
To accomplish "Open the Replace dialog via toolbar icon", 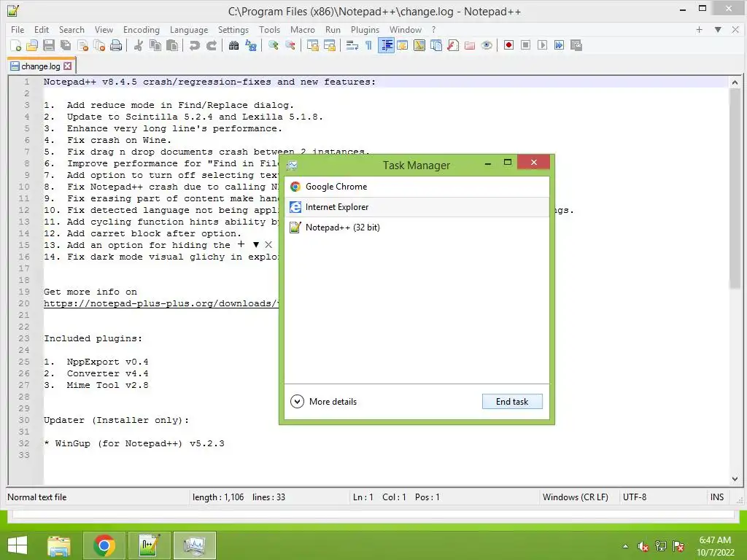I will tap(251, 45).
